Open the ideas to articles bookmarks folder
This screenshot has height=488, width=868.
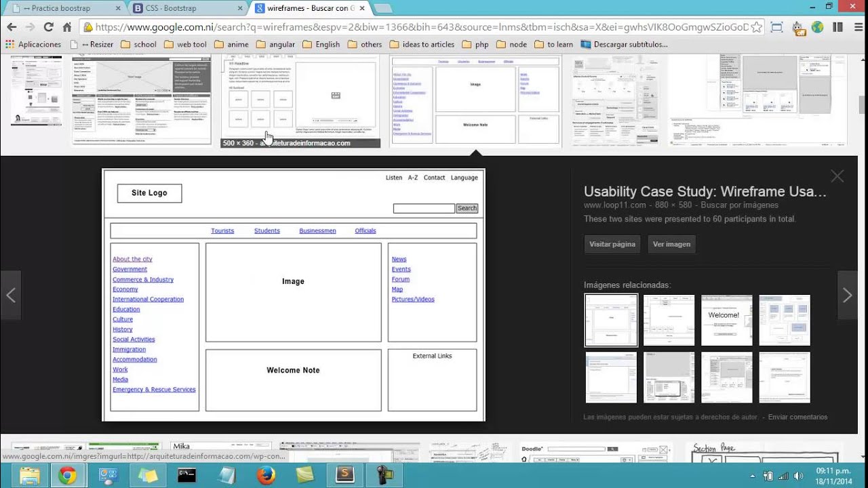pyautogui.click(x=422, y=44)
